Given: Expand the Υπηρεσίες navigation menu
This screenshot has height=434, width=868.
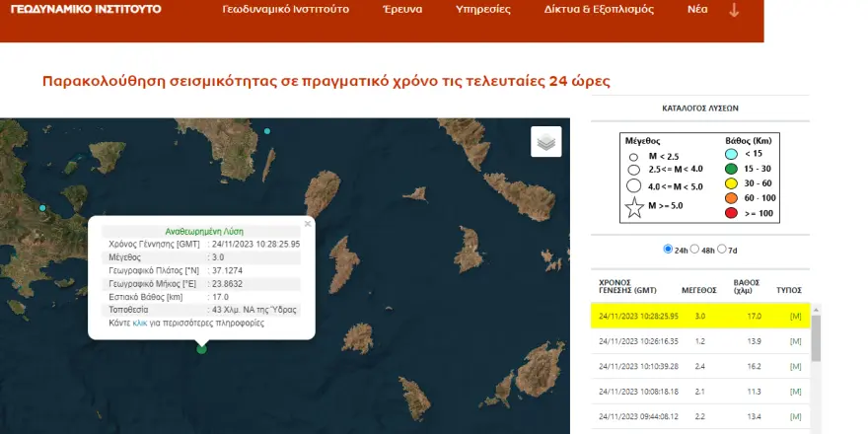Looking at the screenshot, I should coord(483,12).
